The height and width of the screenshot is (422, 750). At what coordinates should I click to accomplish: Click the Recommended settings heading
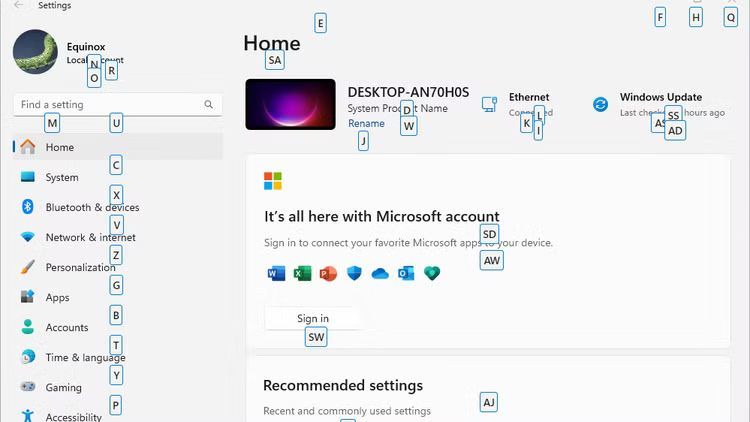click(343, 386)
